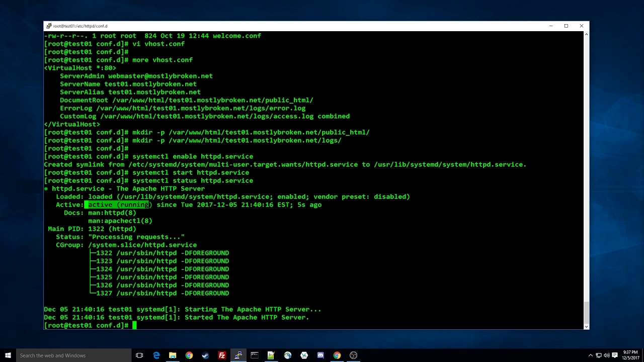Click the 'Created symlink from' output line
Viewport: 644px width, 362px height.
[285, 164]
